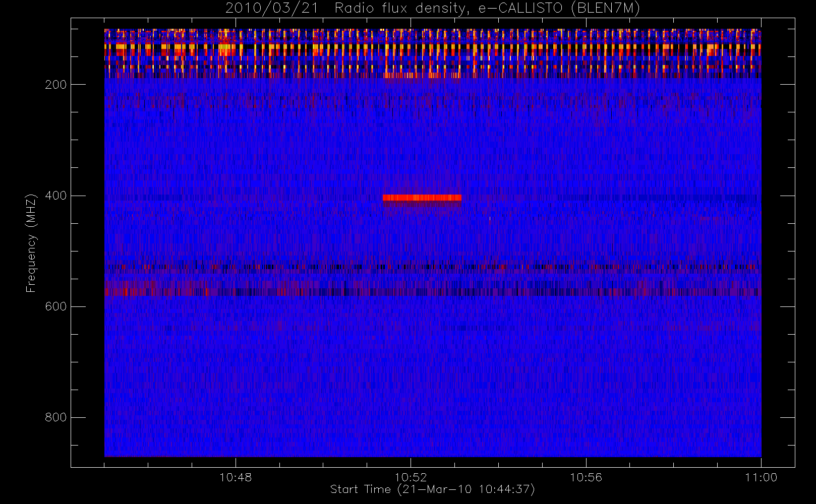Select the 400 frequency tick label
816x504 pixels.
pyautogui.click(x=56, y=196)
